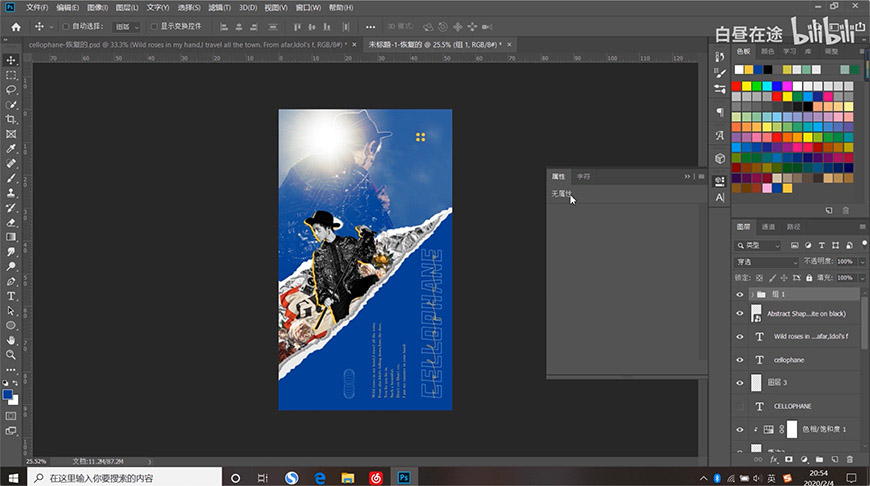Hide the 图层 3 layer
Viewport: 870px width, 486px height.
click(x=740, y=383)
